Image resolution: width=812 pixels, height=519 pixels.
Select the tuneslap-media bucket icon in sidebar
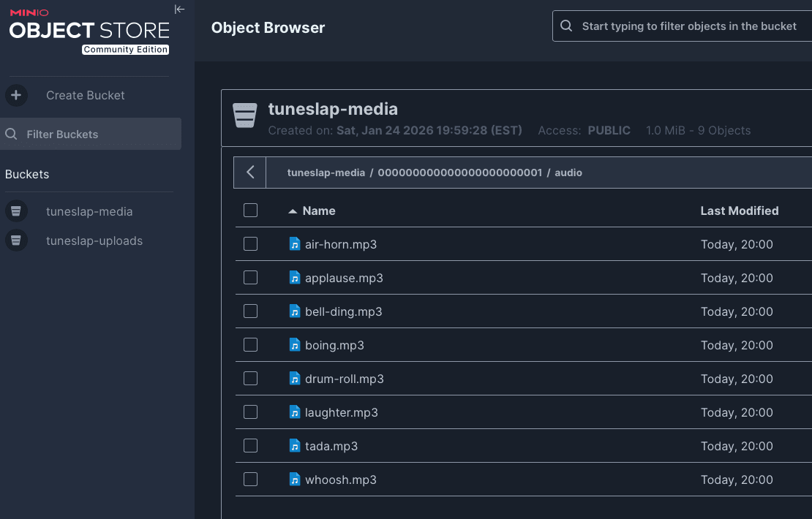[16, 211]
